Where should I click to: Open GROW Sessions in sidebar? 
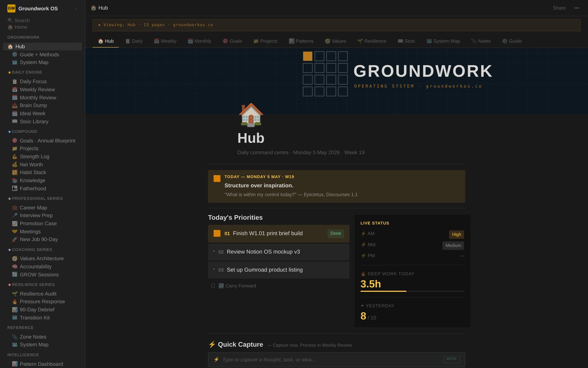42,275
